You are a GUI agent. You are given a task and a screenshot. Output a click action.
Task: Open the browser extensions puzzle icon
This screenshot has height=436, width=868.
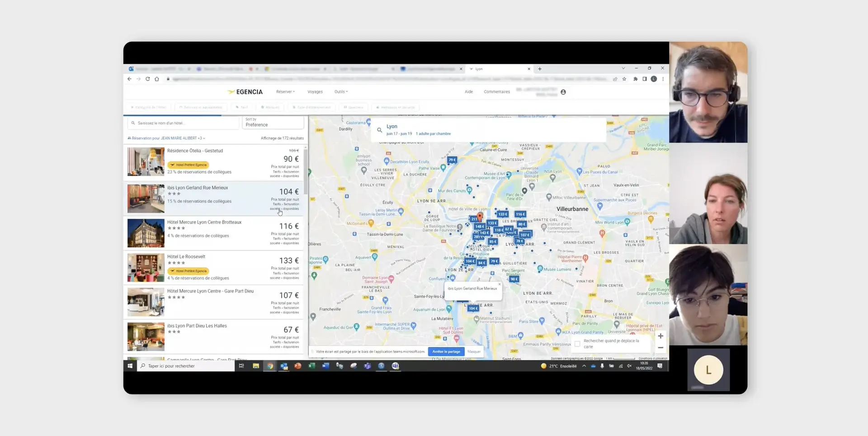[635, 79]
